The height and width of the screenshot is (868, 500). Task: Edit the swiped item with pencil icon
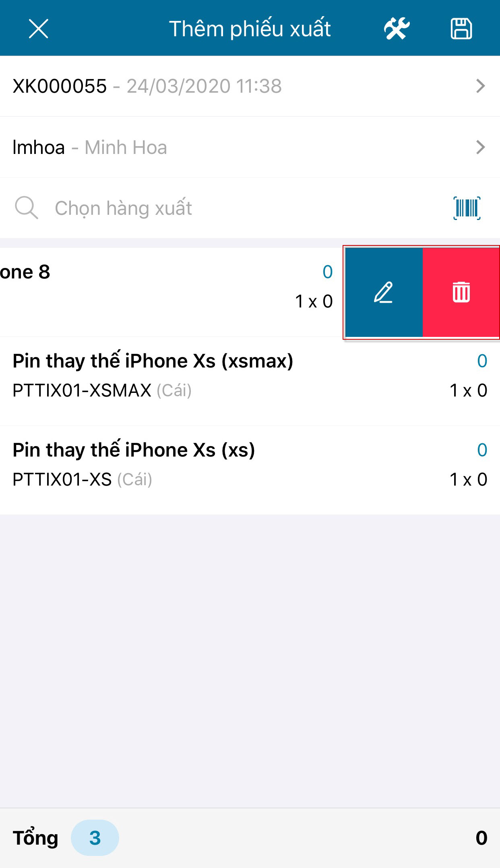coord(384,292)
